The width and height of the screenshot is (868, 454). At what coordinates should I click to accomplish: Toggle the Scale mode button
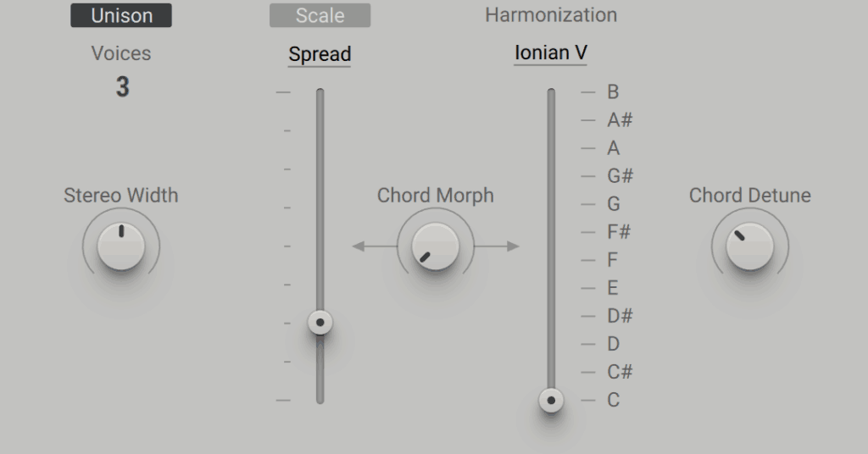coord(320,15)
